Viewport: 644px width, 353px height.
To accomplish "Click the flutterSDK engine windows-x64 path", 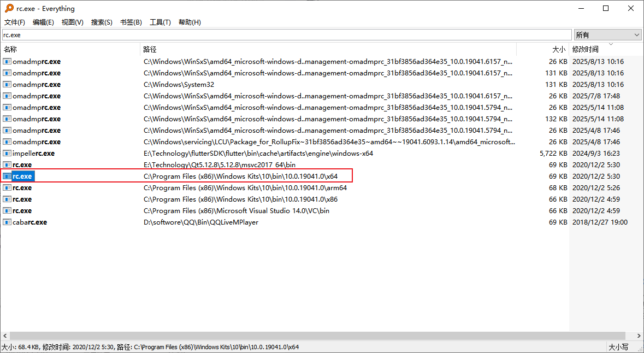I will 258,154.
